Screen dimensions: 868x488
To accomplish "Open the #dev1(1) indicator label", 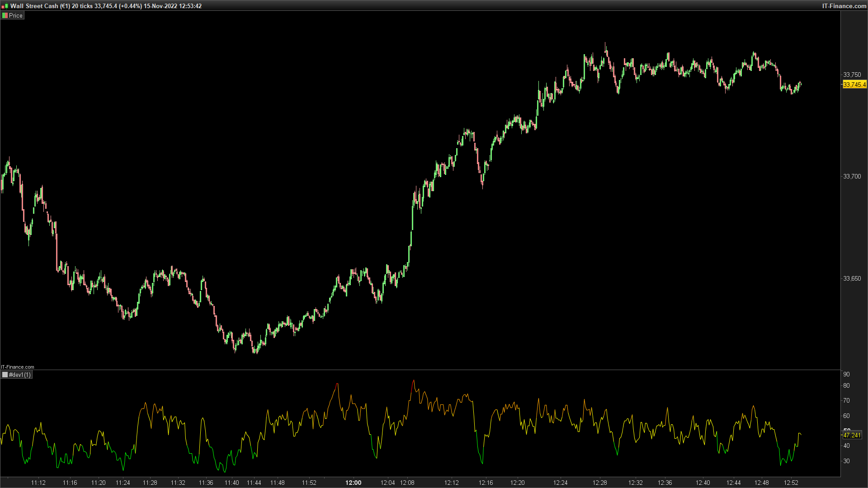I will [x=20, y=375].
